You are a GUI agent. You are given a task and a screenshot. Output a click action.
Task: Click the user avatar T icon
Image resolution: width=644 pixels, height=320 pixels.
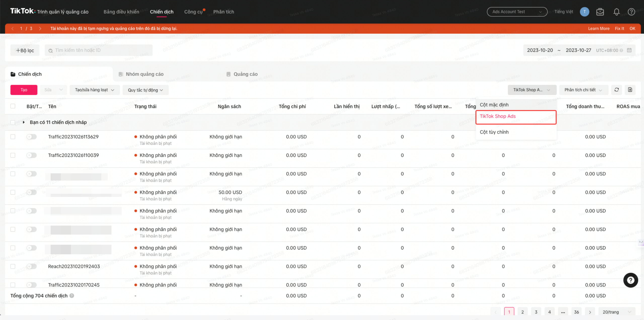[584, 12]
